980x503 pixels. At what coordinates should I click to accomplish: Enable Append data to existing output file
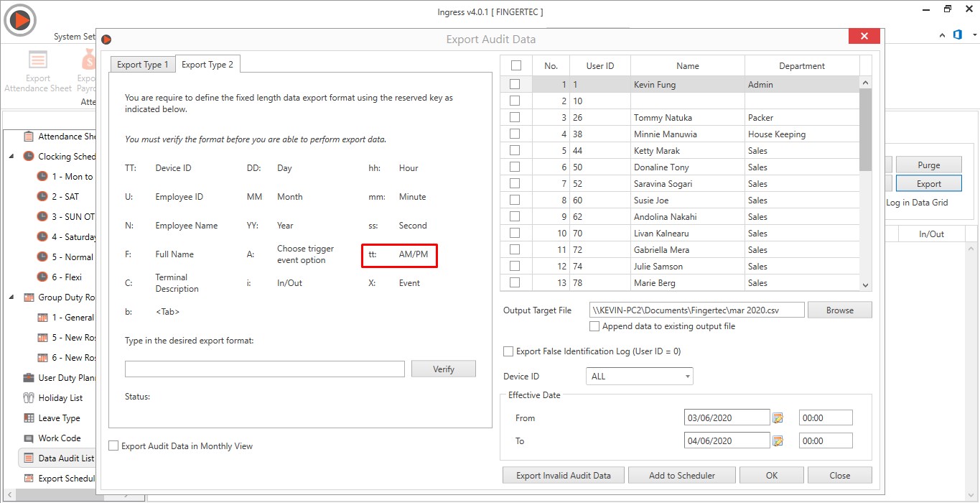pyautogui.click(x=594, y=326)
